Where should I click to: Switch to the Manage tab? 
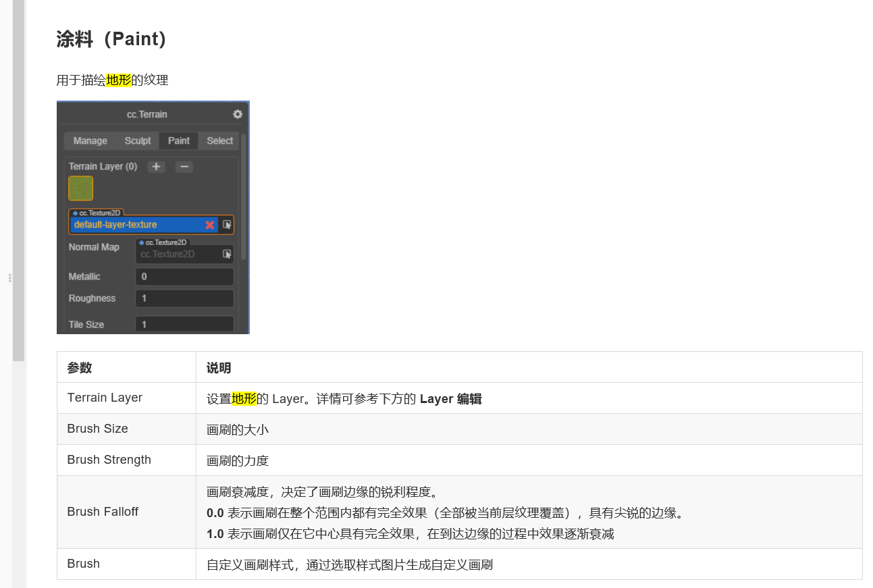[x=90, y=140]
